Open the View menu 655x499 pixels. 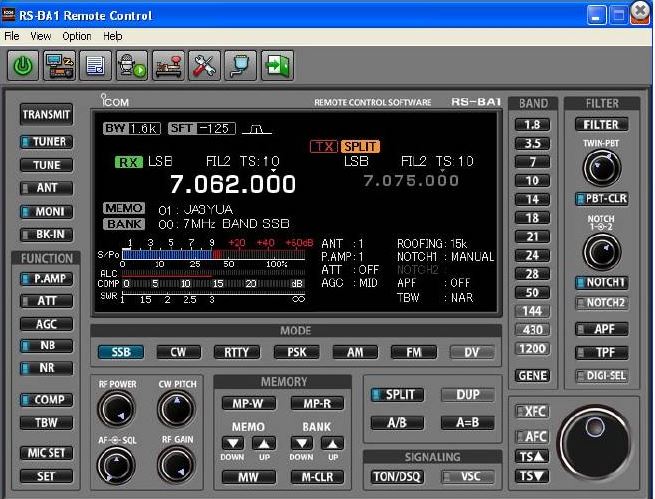(41, 35)
